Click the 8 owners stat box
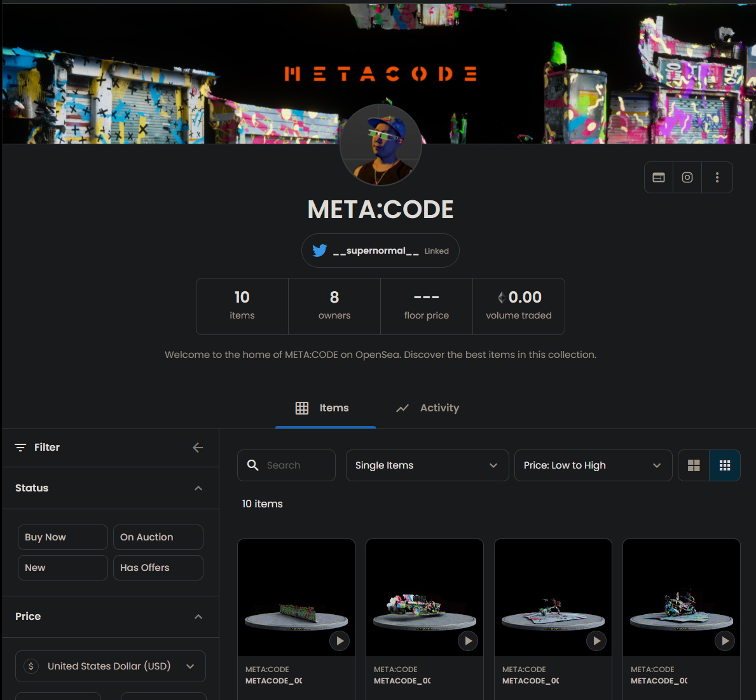 tap(334, 306)
